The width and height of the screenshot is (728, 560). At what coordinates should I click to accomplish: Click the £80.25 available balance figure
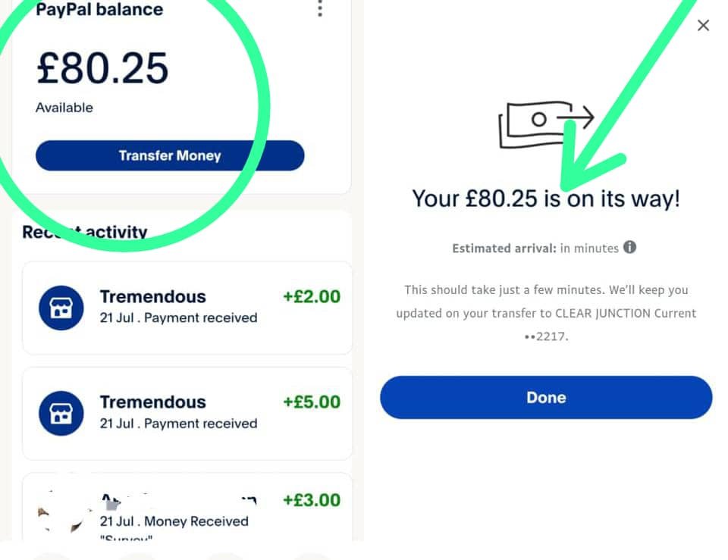point(102,70)
